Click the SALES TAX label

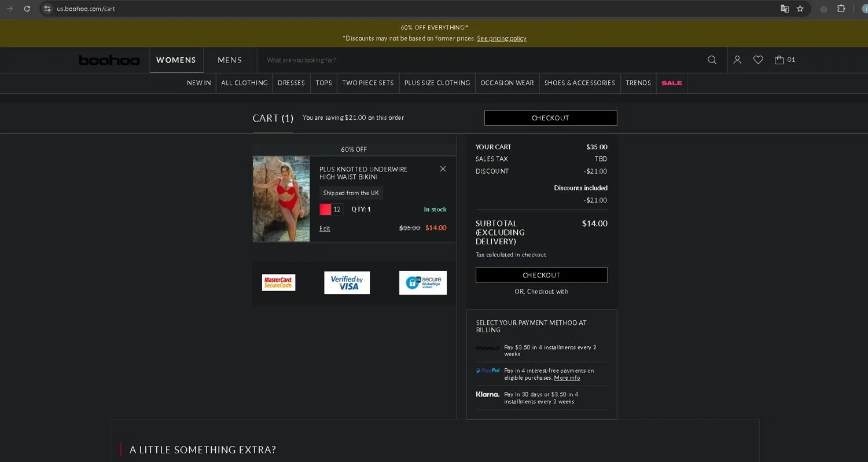tap(492, 159)
